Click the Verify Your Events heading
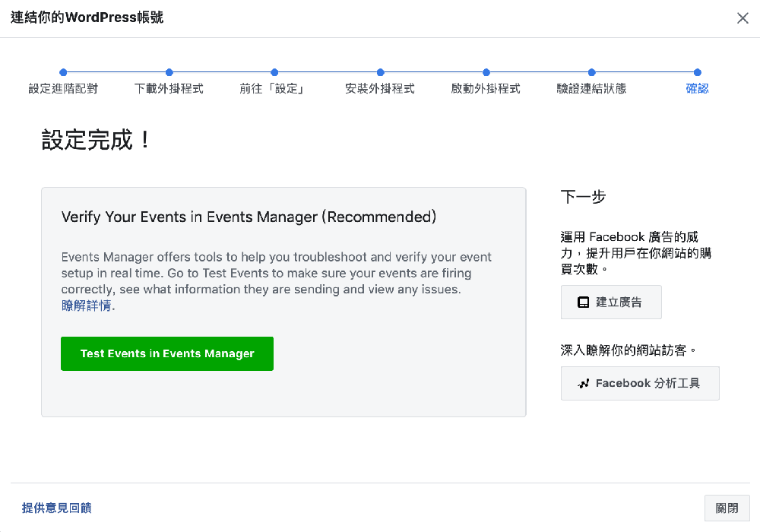Screen dimensions: 760x532 249,217
